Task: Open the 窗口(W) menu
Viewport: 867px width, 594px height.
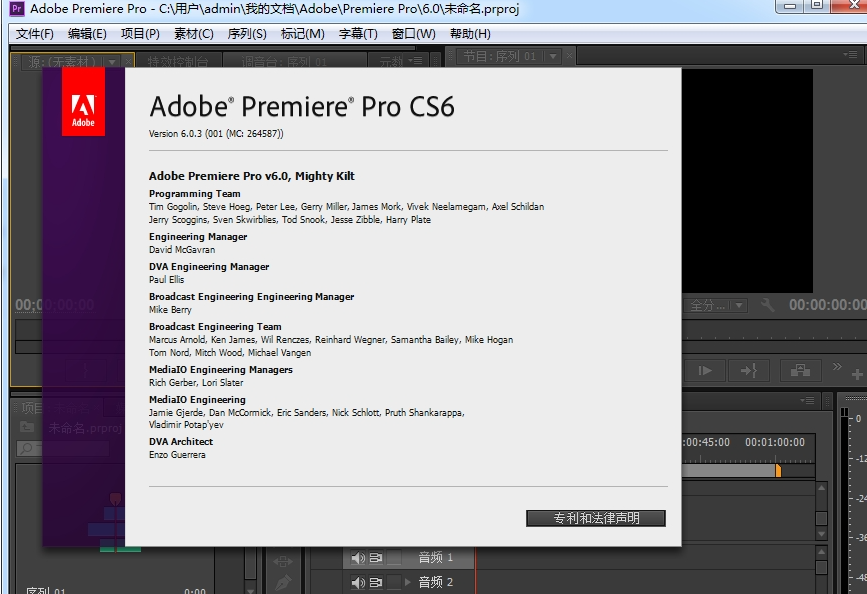Action: [x=413, y=34]
